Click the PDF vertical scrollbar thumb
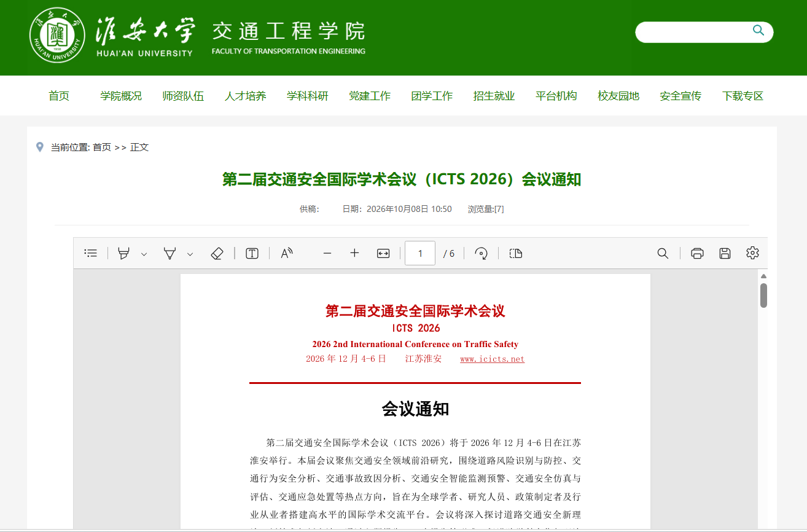807x532 pixels. [x=763, y=295]
